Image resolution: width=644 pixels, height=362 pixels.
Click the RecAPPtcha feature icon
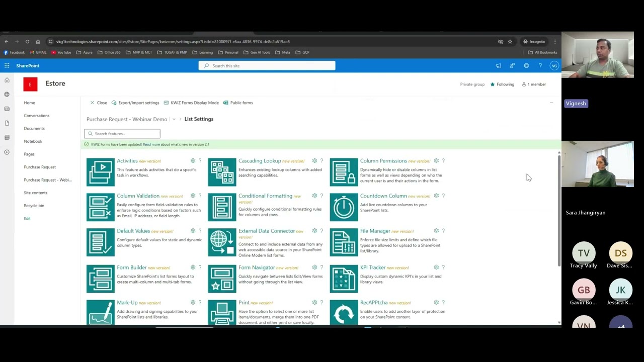click(344, 312)
